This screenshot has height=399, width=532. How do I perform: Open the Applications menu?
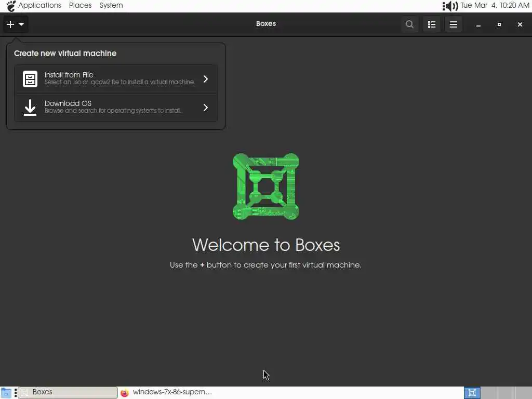[x=39, y=5]
